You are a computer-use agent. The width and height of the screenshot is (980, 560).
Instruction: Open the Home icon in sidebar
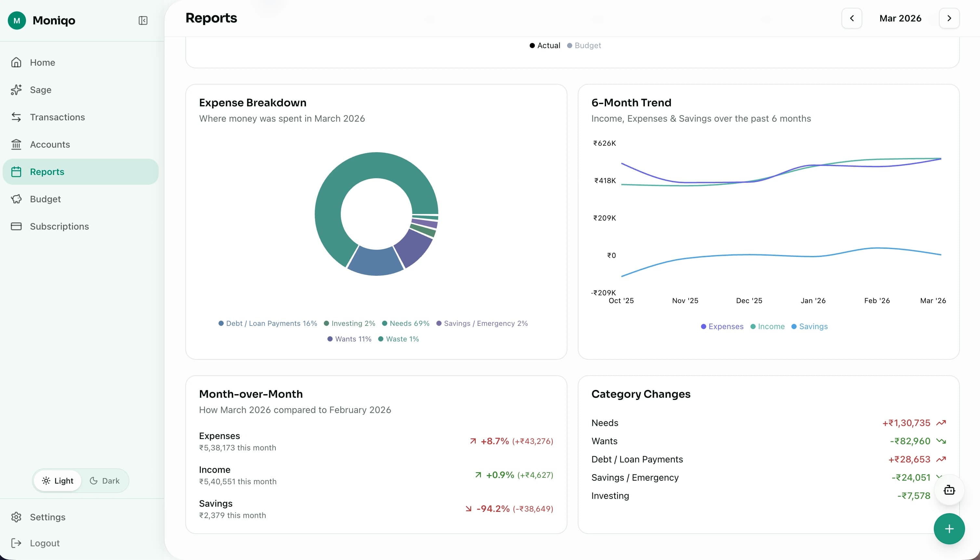[x=17, y=62]
